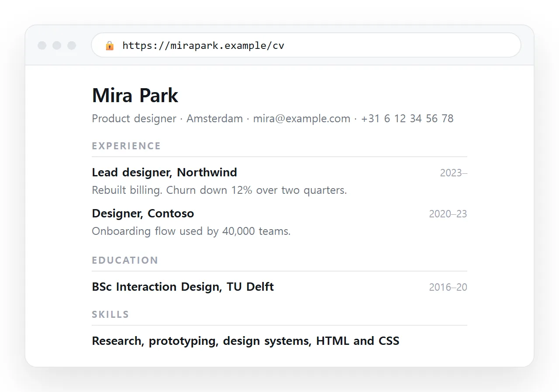Click the Onboarding flow description line
The image size is (559, 392).
click(x=191, y=231)
